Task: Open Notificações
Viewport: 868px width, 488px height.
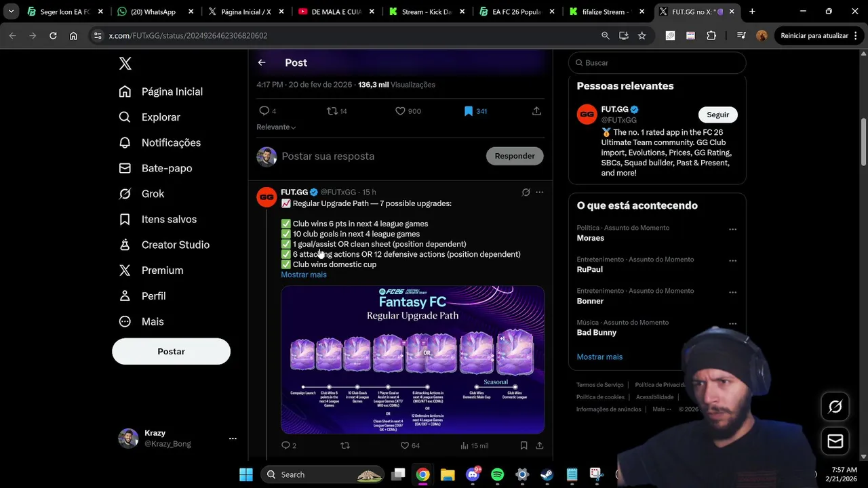Action: [160, 143]
